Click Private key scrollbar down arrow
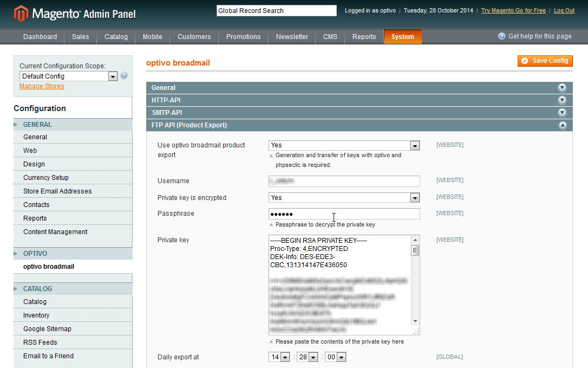Screen dimensions: 588x368 point(415,321)
